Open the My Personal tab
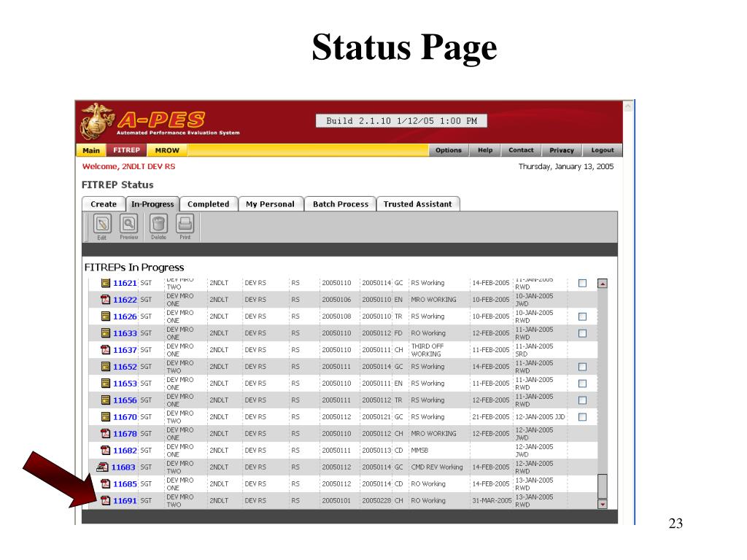The width and height of the screenshot is (747, 560). click(270, 204)
